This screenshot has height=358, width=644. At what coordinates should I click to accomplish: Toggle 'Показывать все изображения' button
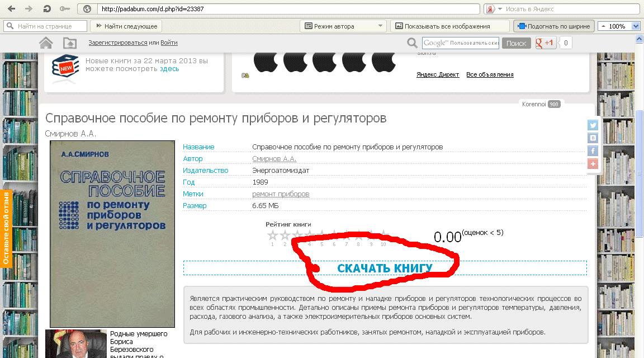(442, 26)
